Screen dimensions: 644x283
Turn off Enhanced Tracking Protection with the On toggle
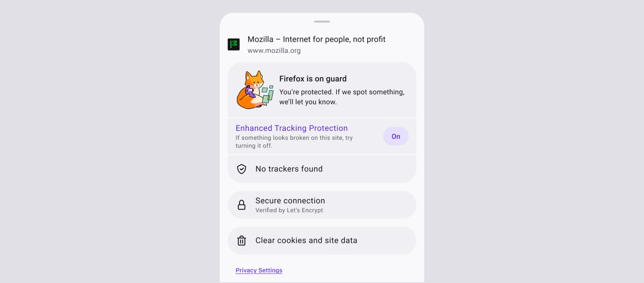pyautogui.click(x=396, y=136)
